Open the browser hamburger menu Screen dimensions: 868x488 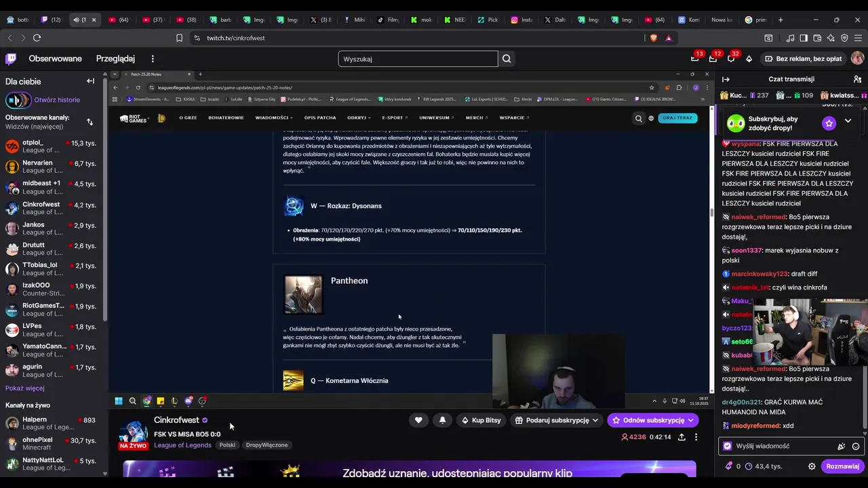[x=858, y=38]
